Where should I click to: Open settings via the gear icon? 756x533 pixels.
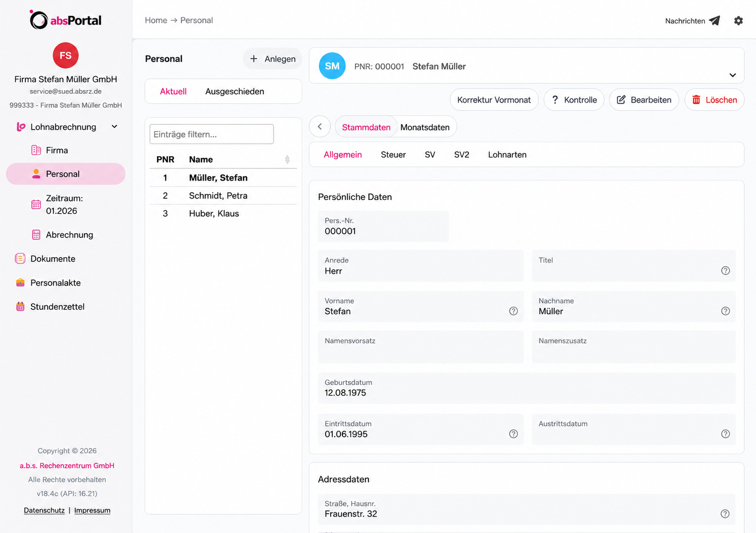coord(738,21)
